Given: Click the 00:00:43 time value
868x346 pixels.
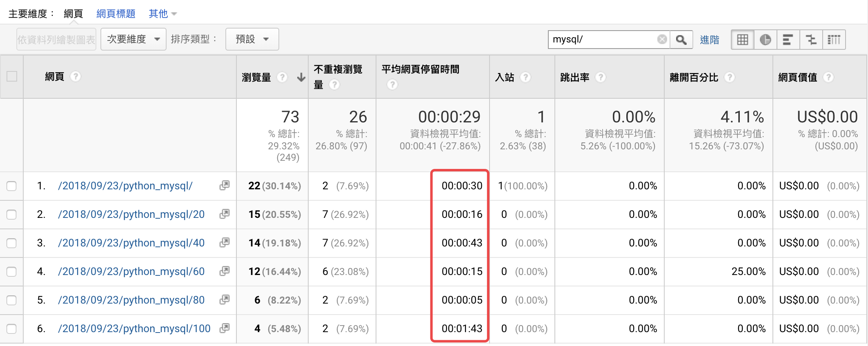Looking at the screenshot, I should click(x=462, y=243).
